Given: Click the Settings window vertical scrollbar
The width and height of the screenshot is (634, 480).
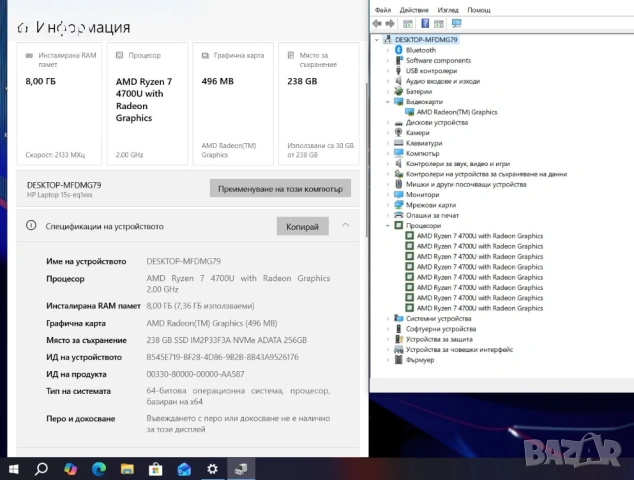Looking at the screenshot, I should 367,160.
